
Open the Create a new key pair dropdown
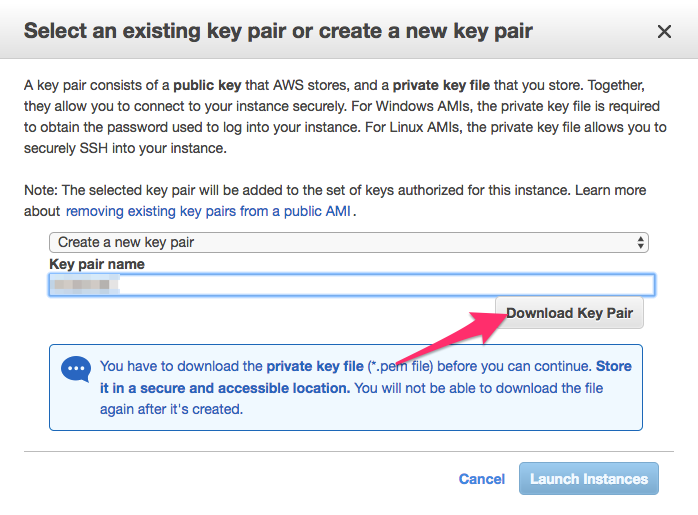click(349, 243)
